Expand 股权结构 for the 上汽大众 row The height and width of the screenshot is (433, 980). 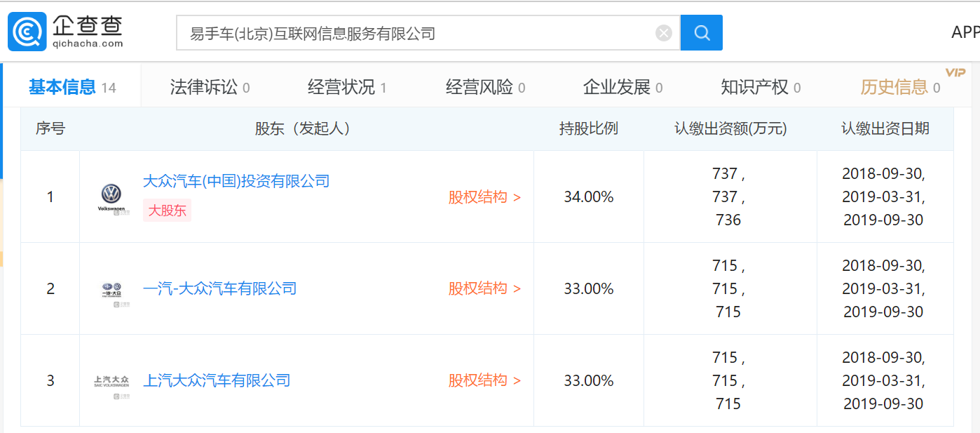pos(484,381)
